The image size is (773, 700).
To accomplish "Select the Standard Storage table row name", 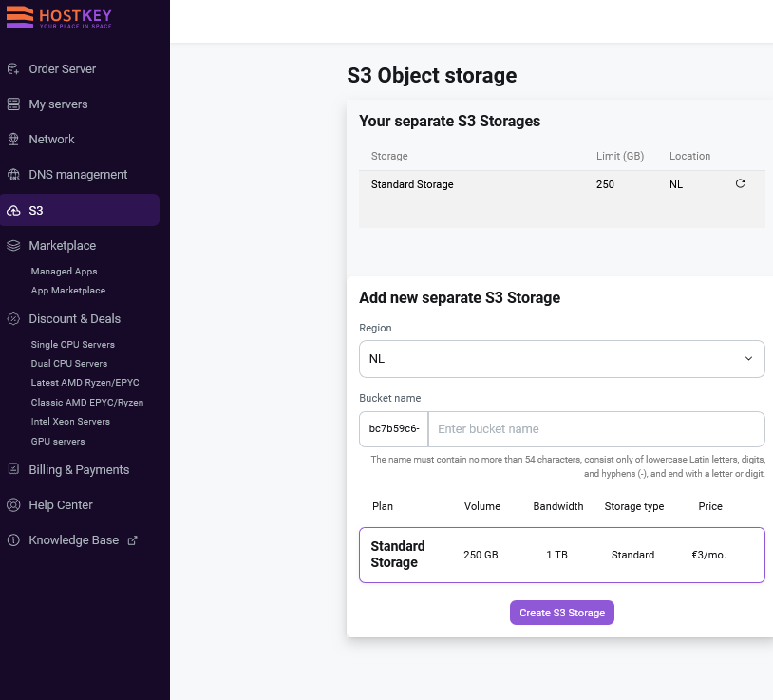I will pos(412,184).
